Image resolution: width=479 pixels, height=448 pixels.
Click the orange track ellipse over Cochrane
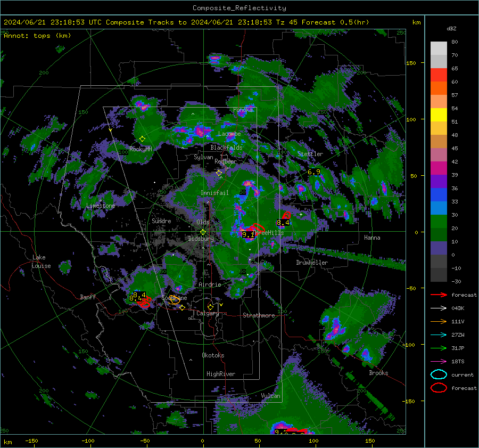174,300
